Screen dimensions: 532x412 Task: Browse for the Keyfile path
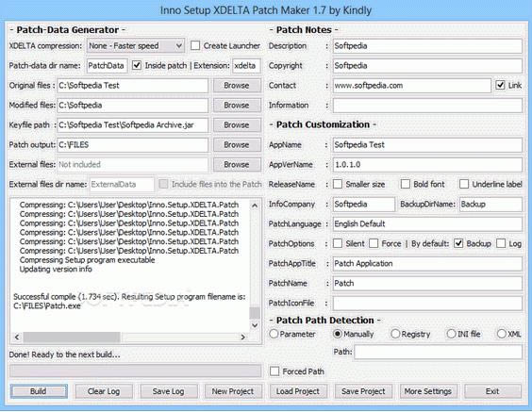[237, 124]
